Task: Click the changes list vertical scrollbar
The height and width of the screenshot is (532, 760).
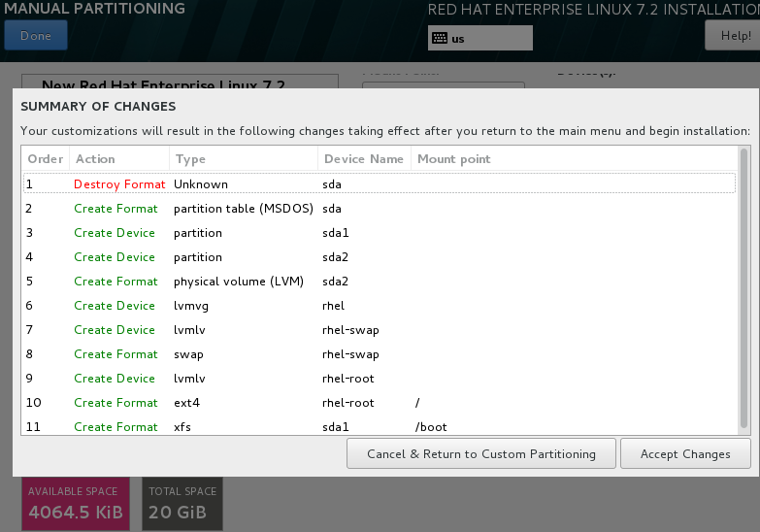Action: coord(743,288)
